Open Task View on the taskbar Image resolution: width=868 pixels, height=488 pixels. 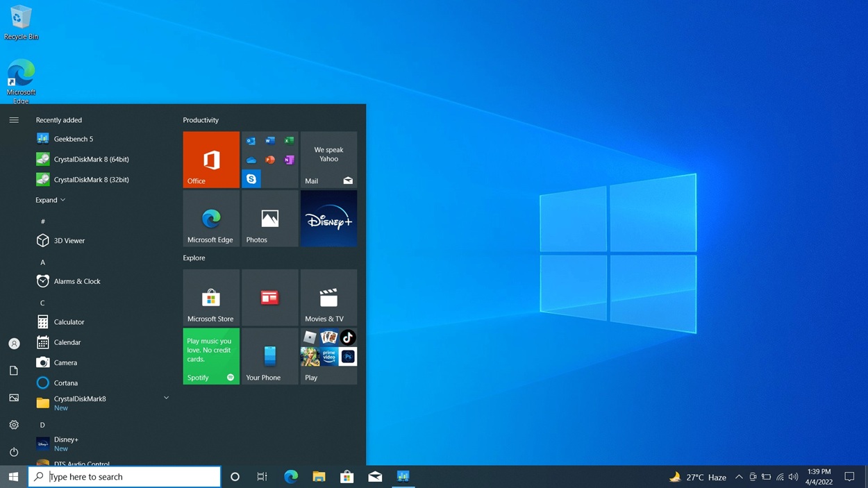click(x=262, y=477)
